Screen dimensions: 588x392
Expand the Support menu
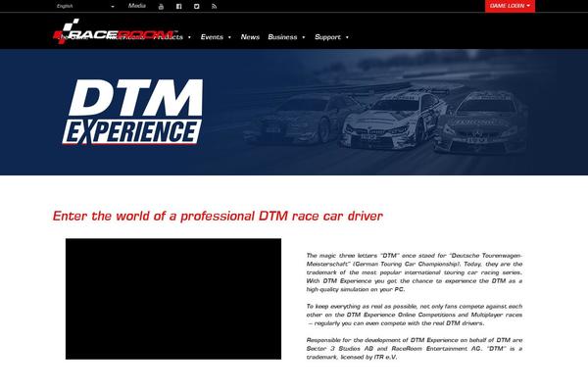point(331,37)
